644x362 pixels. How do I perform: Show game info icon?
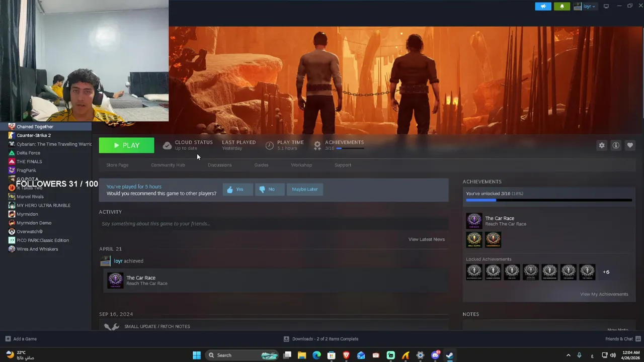(616, 145)
